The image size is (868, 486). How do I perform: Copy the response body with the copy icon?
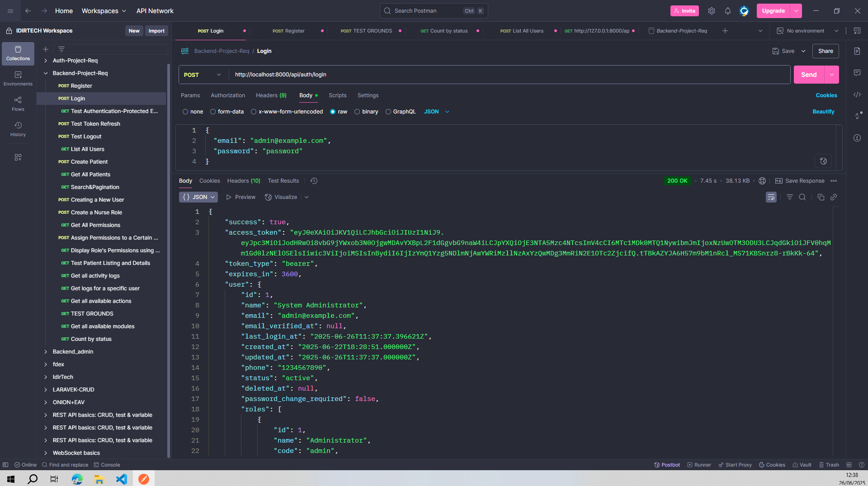[821, 197]
